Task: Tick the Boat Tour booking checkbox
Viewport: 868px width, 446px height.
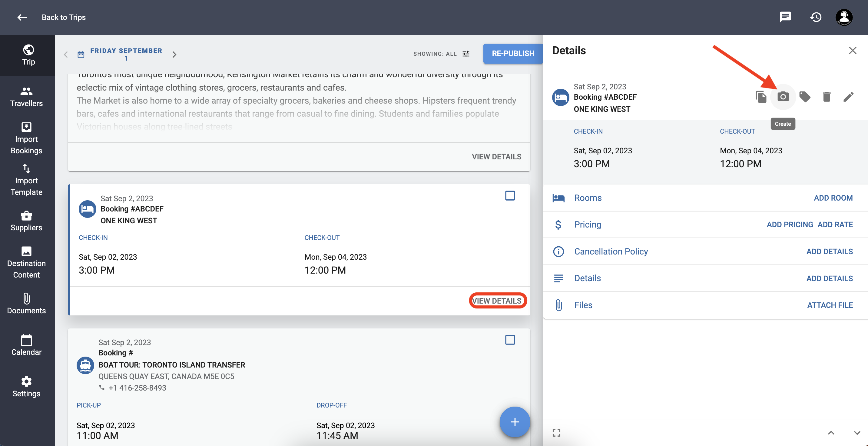Action: tap(510, 340)
